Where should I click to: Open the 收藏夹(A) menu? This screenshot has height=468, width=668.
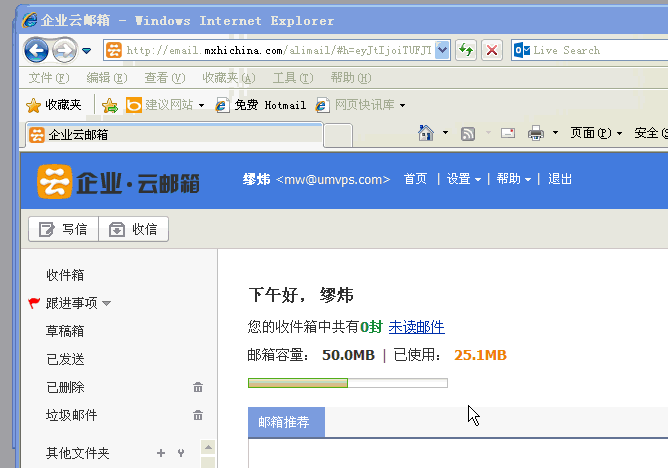pyautogui.click(x=228, y=78)
